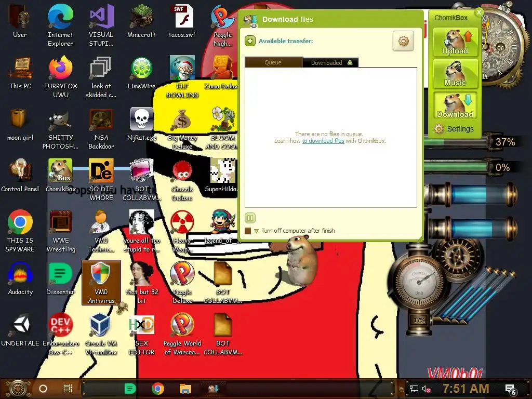Viewport: 532px width, 399px height.
Task: Tick the Turn off computer after finish checkbox
Action: click(x=248, y=231)
